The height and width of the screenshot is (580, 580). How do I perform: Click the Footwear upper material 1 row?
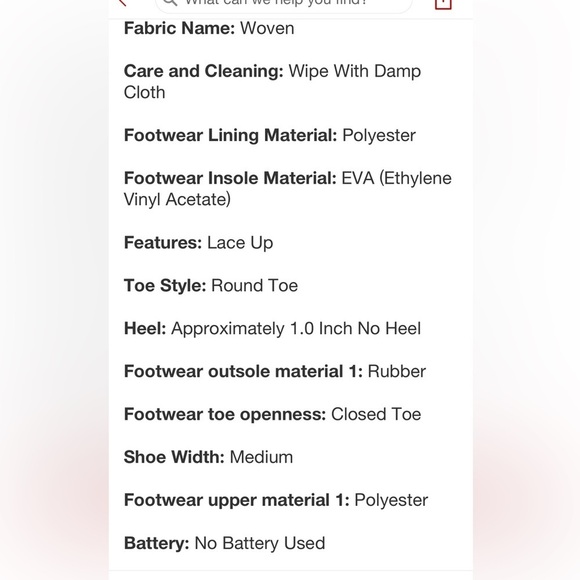click(276, 500)
